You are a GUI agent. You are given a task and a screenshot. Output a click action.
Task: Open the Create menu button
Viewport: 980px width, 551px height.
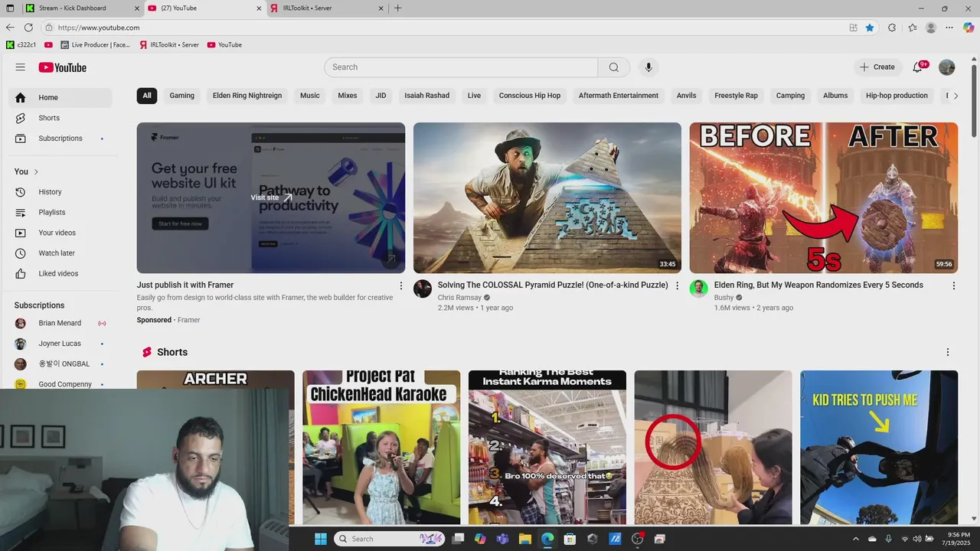click(x=877, y=67)
